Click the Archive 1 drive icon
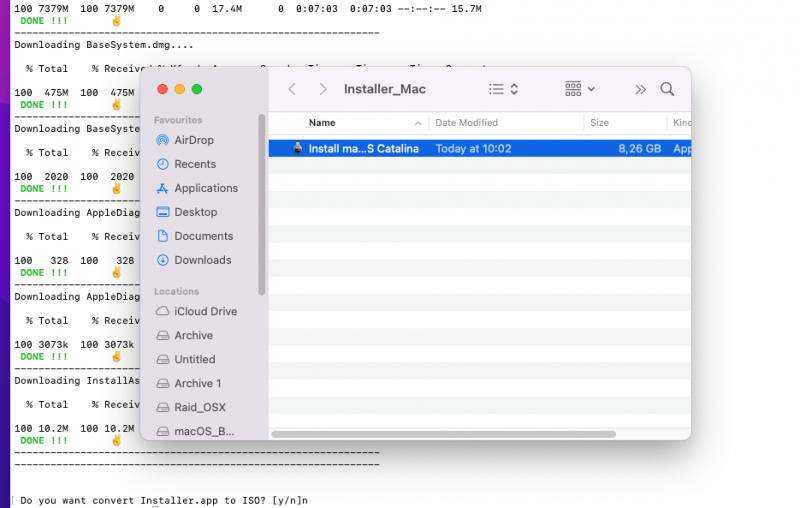Viewport: 800px width, 508px height. coord(162,383)
